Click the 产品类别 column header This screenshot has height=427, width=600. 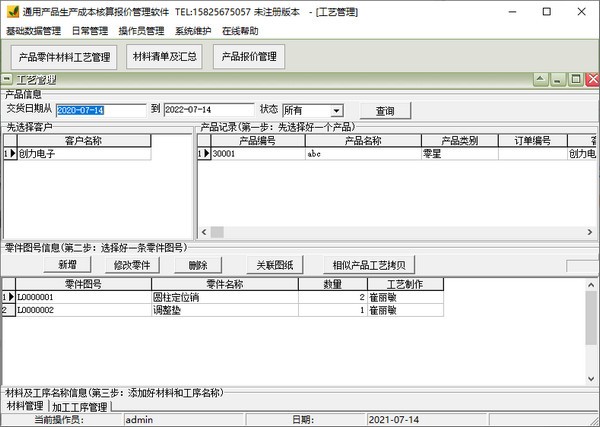coord(460,141)
